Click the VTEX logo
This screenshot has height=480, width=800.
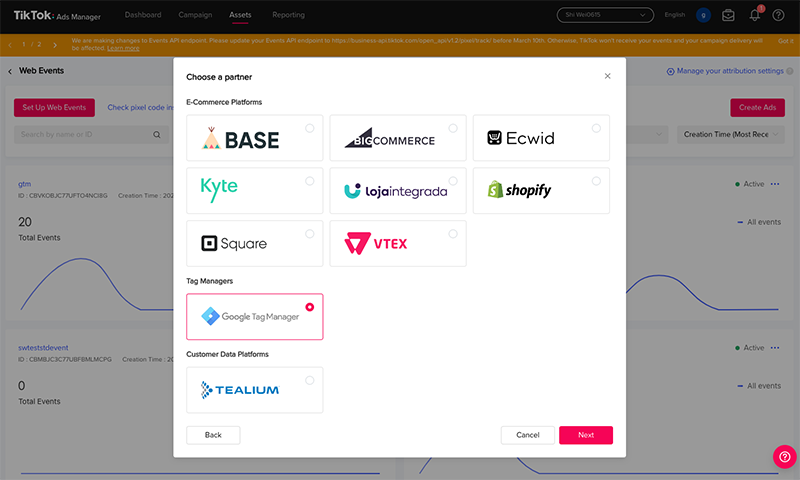click(376, 243)
